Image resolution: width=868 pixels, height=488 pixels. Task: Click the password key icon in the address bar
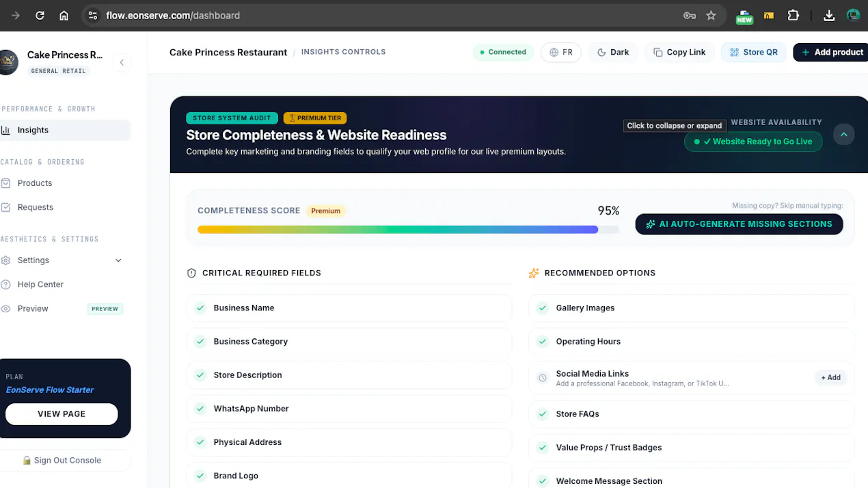pyautogui.click(x=690, y=15)
